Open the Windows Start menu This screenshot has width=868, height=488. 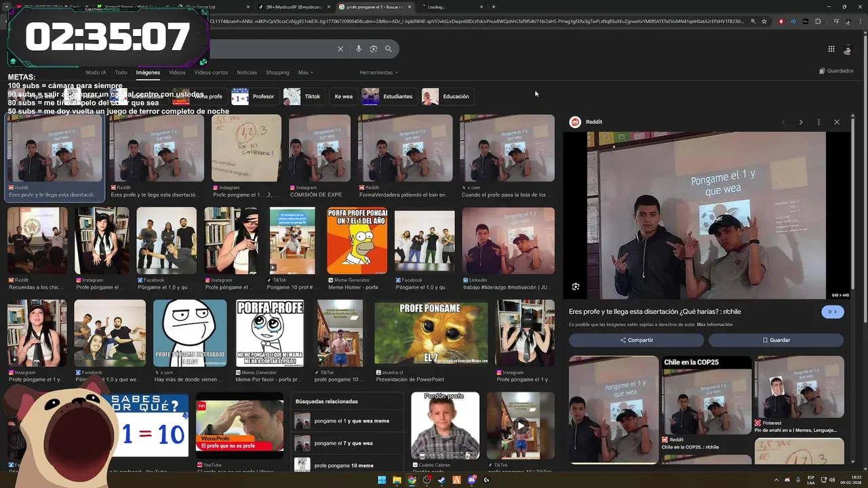click(382, 480)
